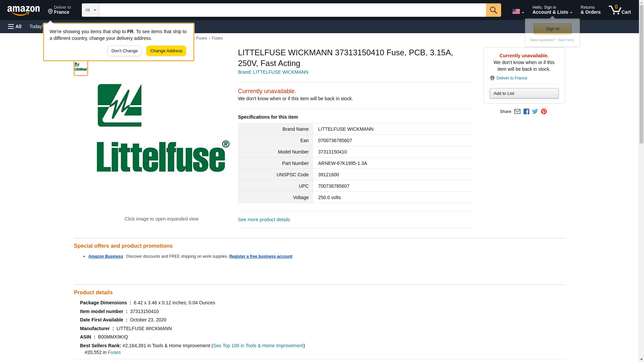Expand the search category All dropdown
Image resolution: width=644 pixels, height=362 pixels.
pos(90,10)
